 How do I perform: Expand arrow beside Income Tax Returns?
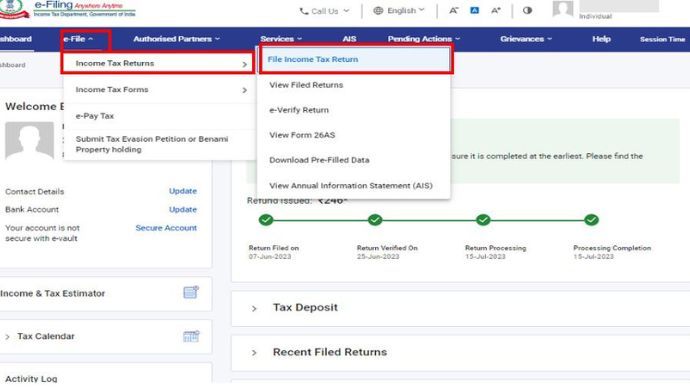(x=245, y=65)
